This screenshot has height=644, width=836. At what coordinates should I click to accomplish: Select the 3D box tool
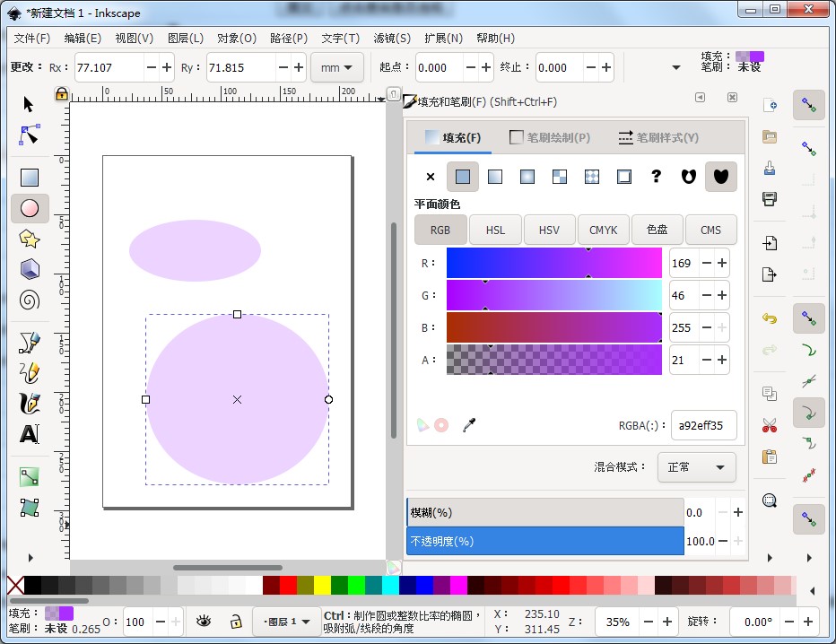point(29,268)
